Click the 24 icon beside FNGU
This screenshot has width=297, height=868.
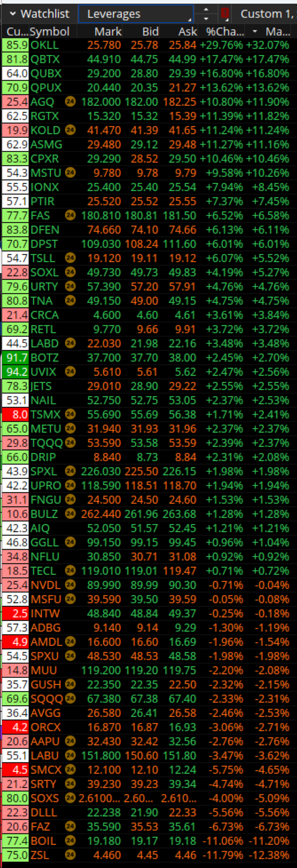tap(70, 499)
